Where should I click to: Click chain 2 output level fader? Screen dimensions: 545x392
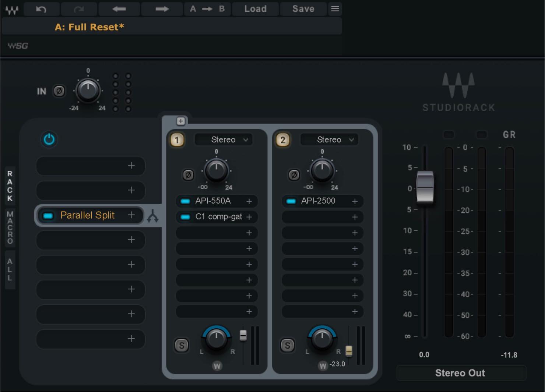(349, 351)
